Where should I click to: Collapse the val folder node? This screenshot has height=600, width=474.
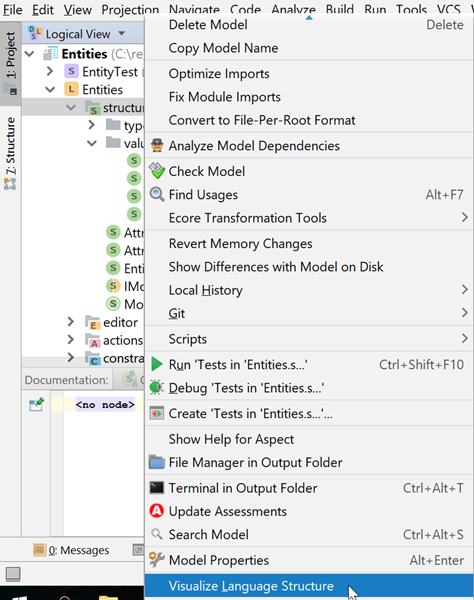tap(92, 143)
